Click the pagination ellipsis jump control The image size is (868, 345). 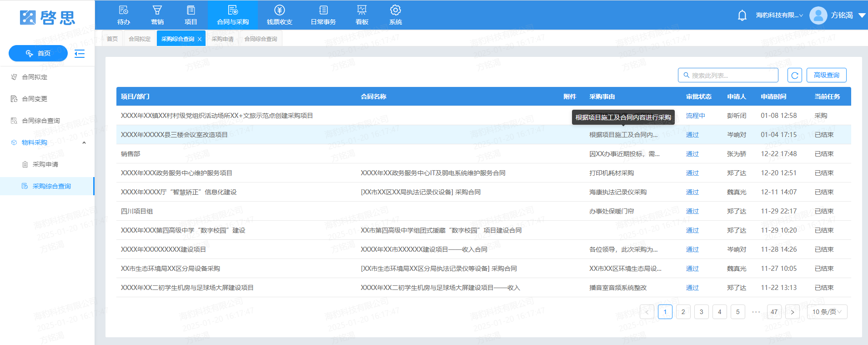(756, 312)
